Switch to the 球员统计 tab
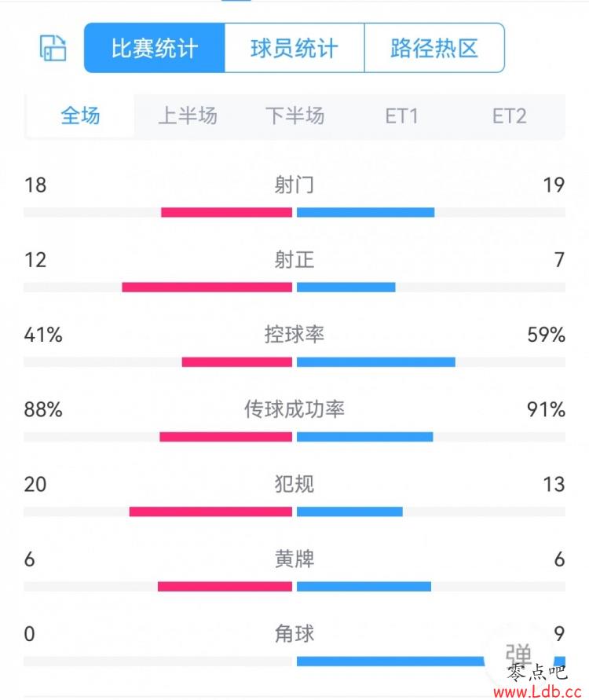Viewport: 589px width, 700px height. [294, 48]
